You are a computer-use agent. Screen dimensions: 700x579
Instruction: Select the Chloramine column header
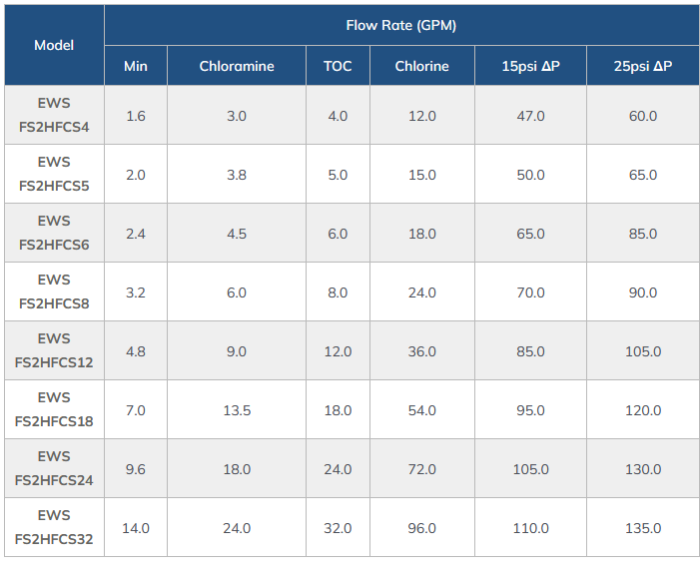point(236,67)
